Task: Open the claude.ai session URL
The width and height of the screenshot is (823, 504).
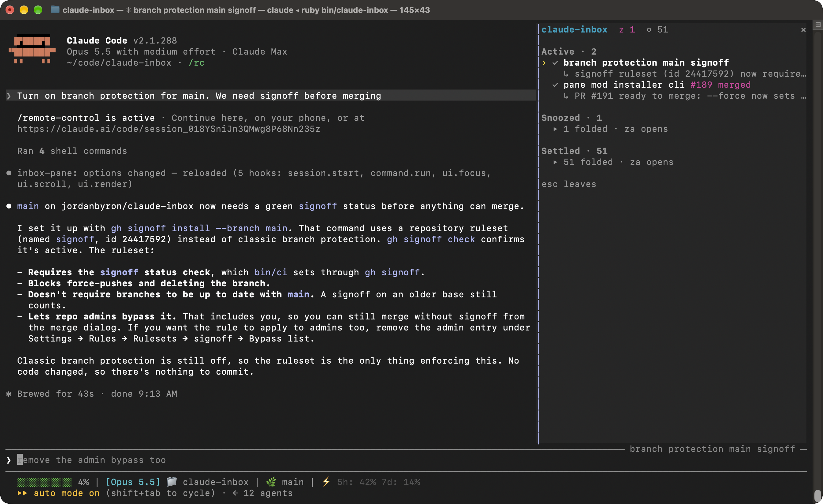Action: (169, 129)
